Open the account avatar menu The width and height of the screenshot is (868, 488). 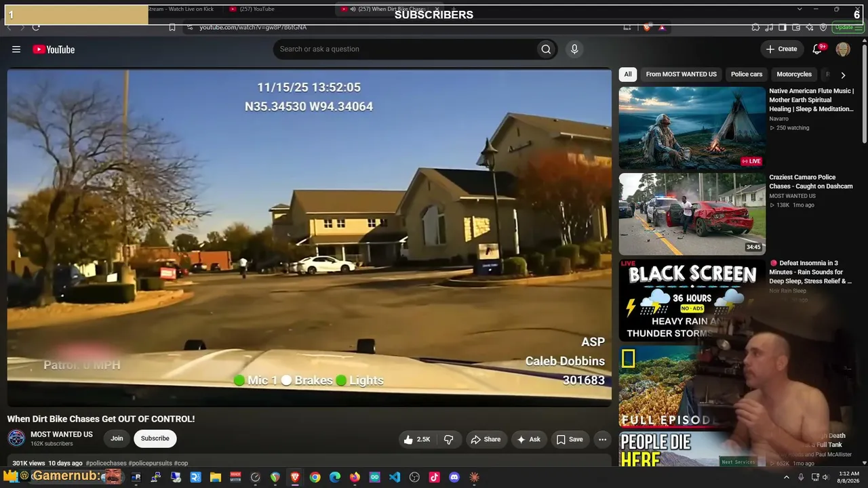843,49
